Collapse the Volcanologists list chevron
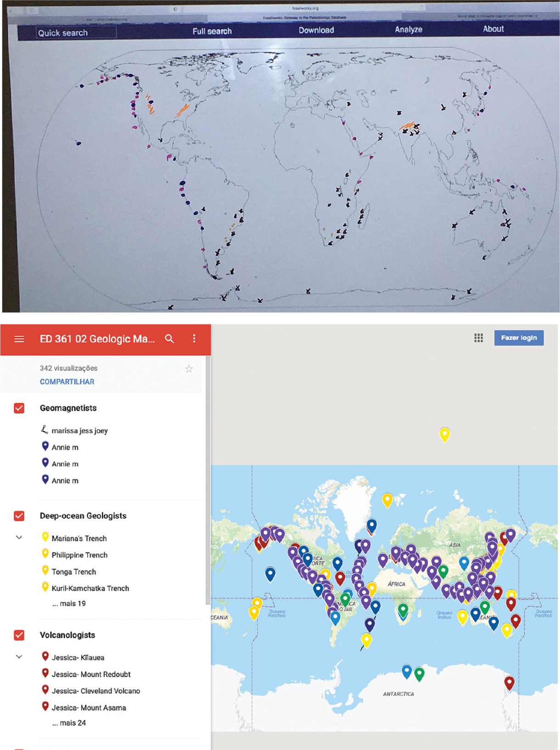The image size is (560, 750). [x=19, y=657]
